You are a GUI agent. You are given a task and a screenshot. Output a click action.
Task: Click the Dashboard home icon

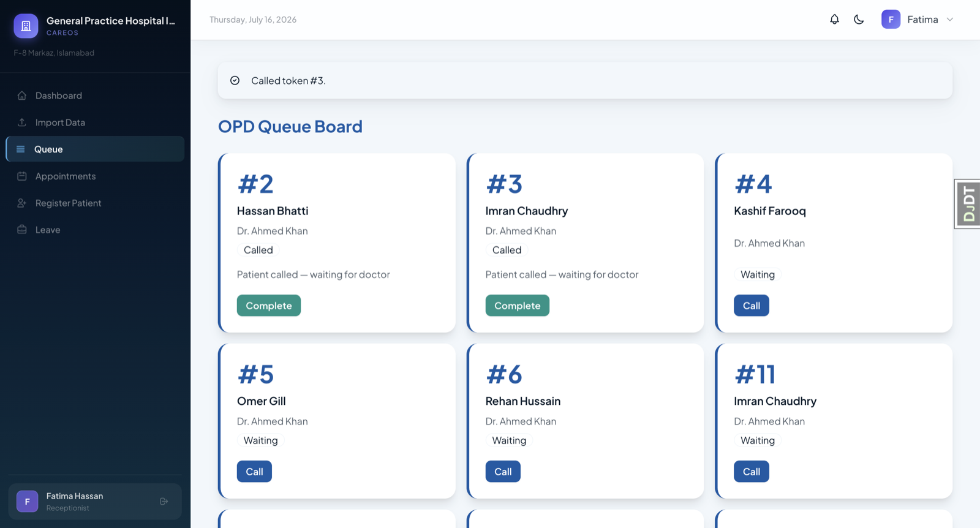(22, 96)
